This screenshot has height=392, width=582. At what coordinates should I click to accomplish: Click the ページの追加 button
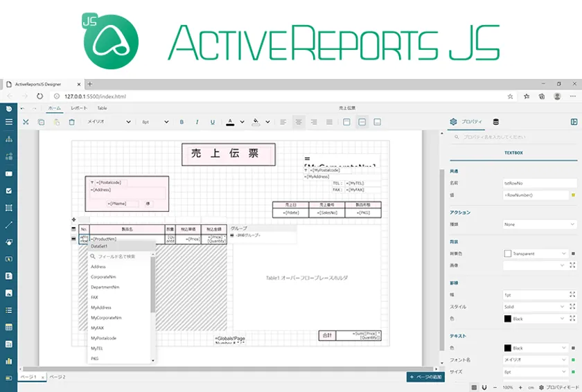coord(425,377)
